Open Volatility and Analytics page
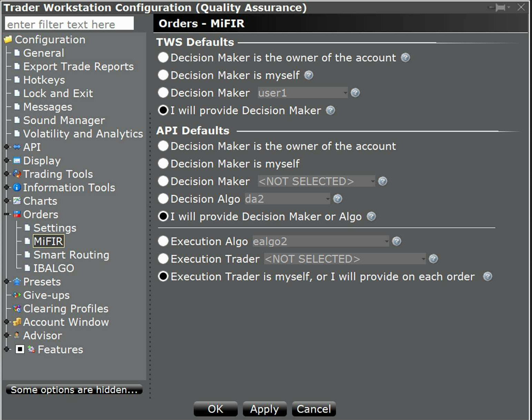 tap(83, 134)
